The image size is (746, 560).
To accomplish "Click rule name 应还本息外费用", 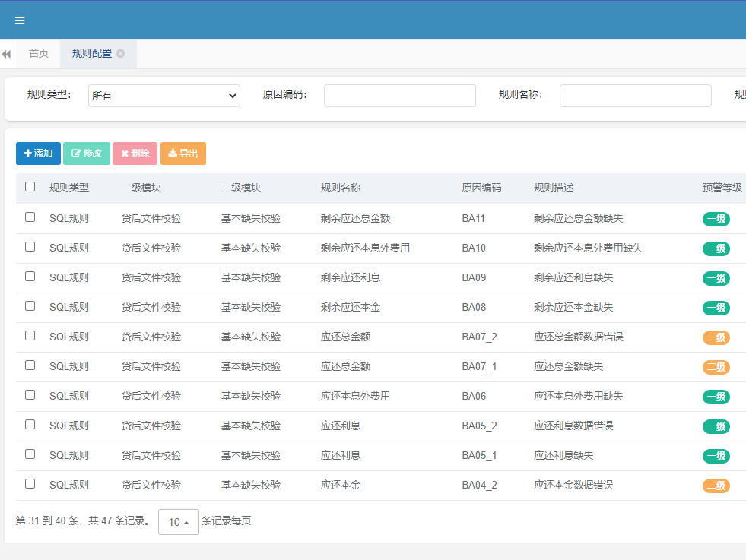I will pyautogui.click(x=355, y=396).
